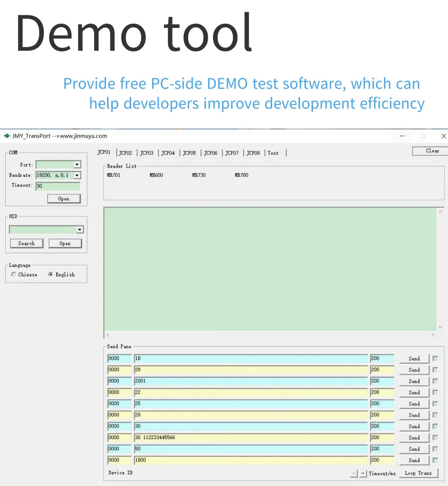Switch to the JCP02 tab
Viewport: 448px width, 486px height.
(x=125, y=153)
